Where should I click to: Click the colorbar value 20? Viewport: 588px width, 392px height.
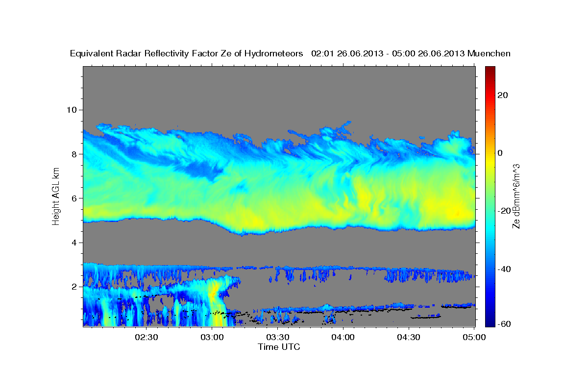tap(504, 95)
